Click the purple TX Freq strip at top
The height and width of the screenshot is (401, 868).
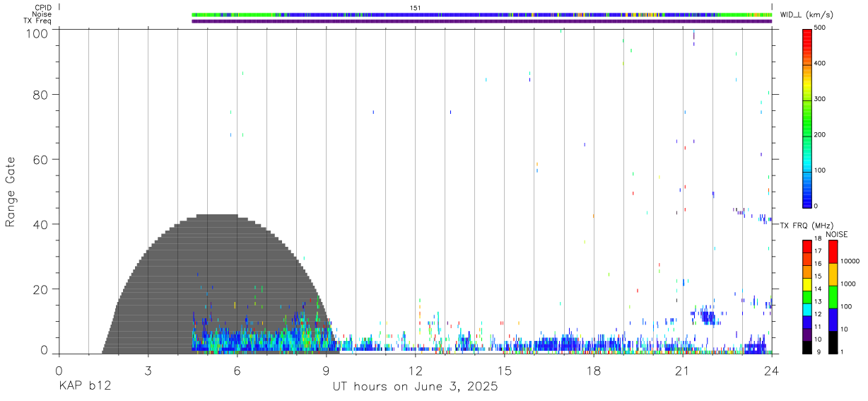(x=482, y=21)
